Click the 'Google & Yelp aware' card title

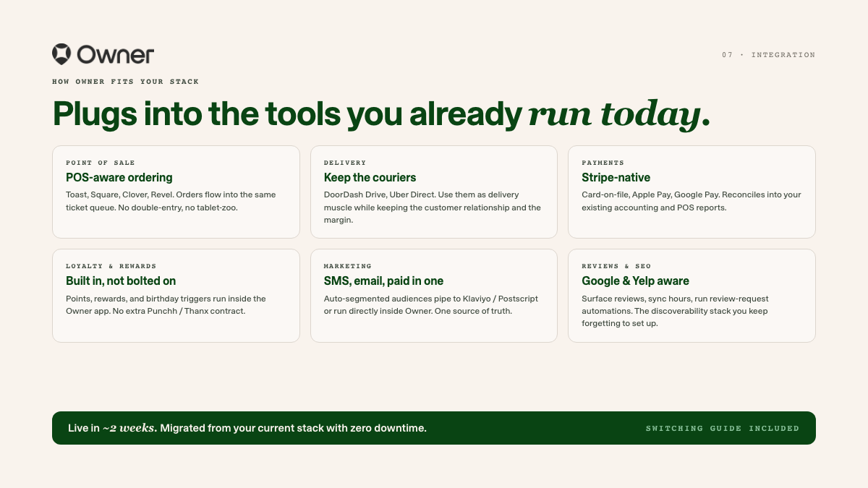[636, 281]
